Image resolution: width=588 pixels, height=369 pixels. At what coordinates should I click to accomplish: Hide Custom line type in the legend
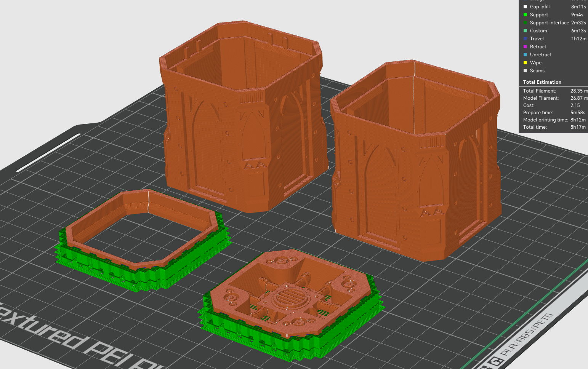tap(538, 31)
